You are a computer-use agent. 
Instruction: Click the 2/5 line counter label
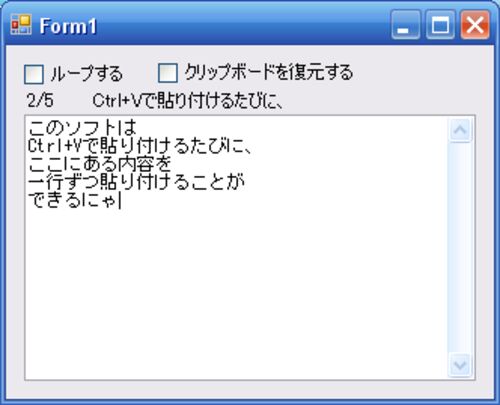[x=40, y=100]
